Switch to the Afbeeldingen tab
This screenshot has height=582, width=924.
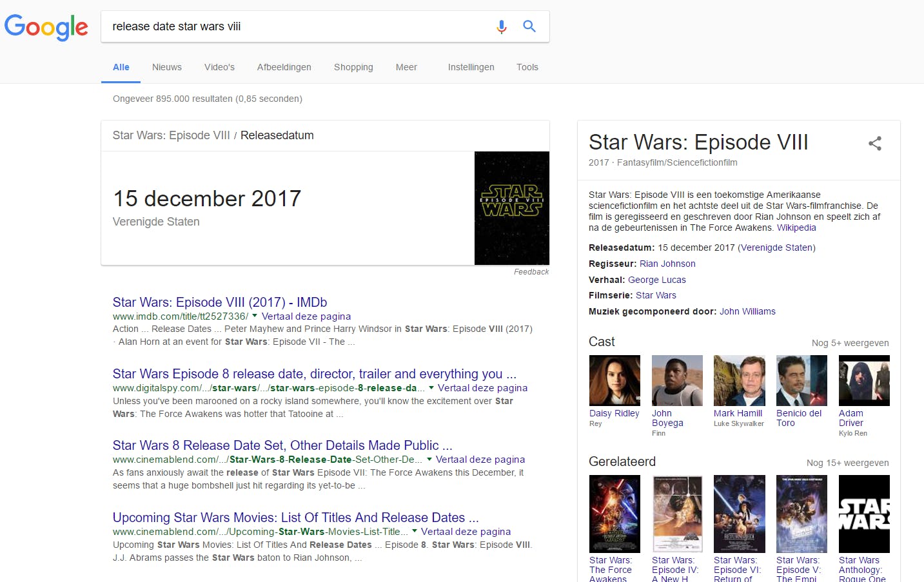click(x=284, y=67)
